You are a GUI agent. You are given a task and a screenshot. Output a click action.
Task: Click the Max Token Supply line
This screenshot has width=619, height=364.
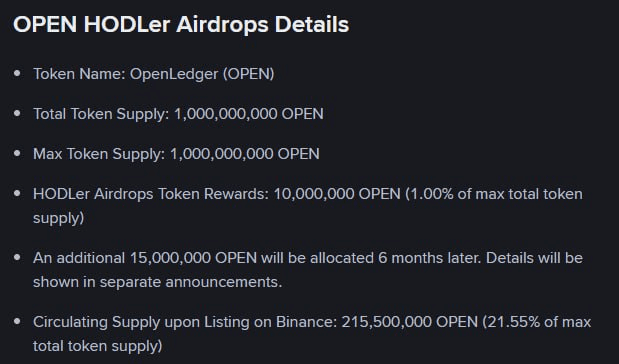pos(176,154)
